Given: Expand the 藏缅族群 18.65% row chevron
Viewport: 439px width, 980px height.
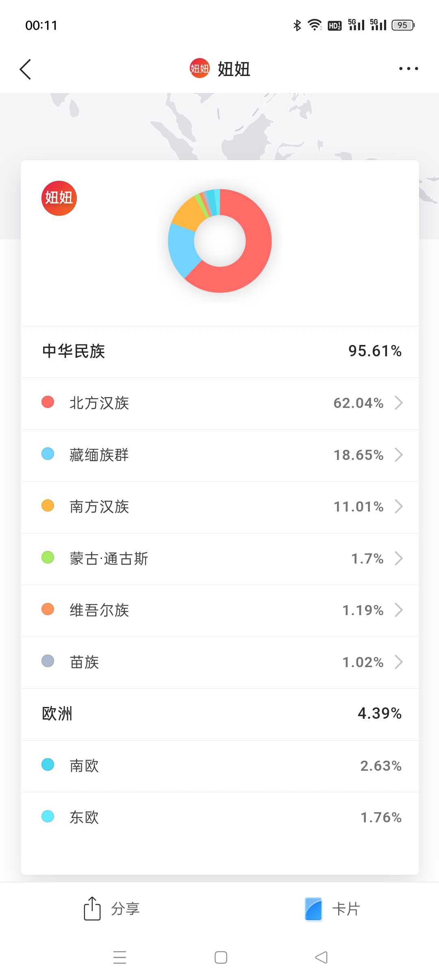Looking at the screenshot, I should click(x=399, y=455).
